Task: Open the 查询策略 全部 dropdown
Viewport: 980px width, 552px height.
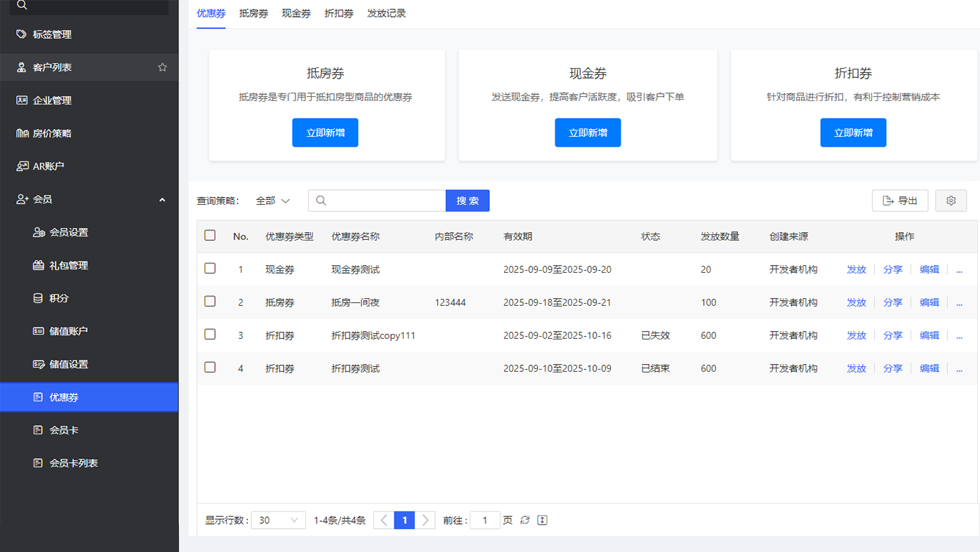Action: (272, 200)
